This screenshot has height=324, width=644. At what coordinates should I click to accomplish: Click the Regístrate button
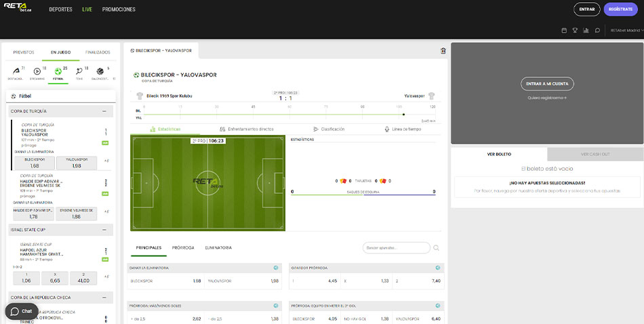pos(620,9)
